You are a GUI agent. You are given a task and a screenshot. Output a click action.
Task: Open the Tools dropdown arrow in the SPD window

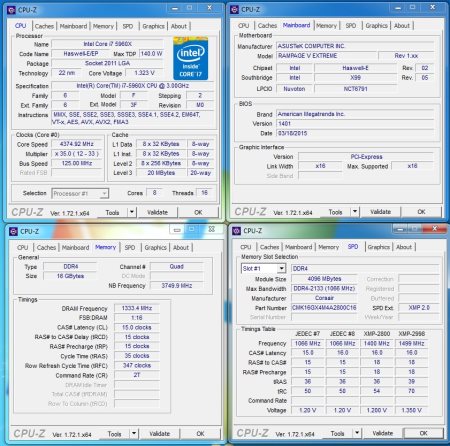[x=357, y=433]
